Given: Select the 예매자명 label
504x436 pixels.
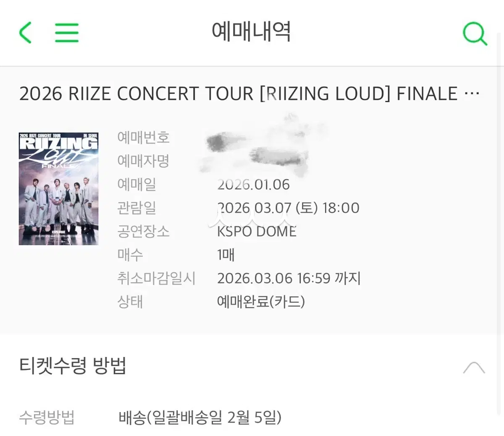Looking at the screenshot, I should click(143, 161).
